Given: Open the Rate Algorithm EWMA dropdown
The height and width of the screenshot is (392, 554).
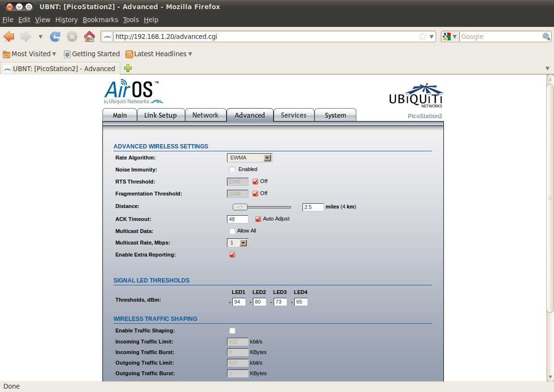Looking at the screenshot, I should tap(250, 158).
